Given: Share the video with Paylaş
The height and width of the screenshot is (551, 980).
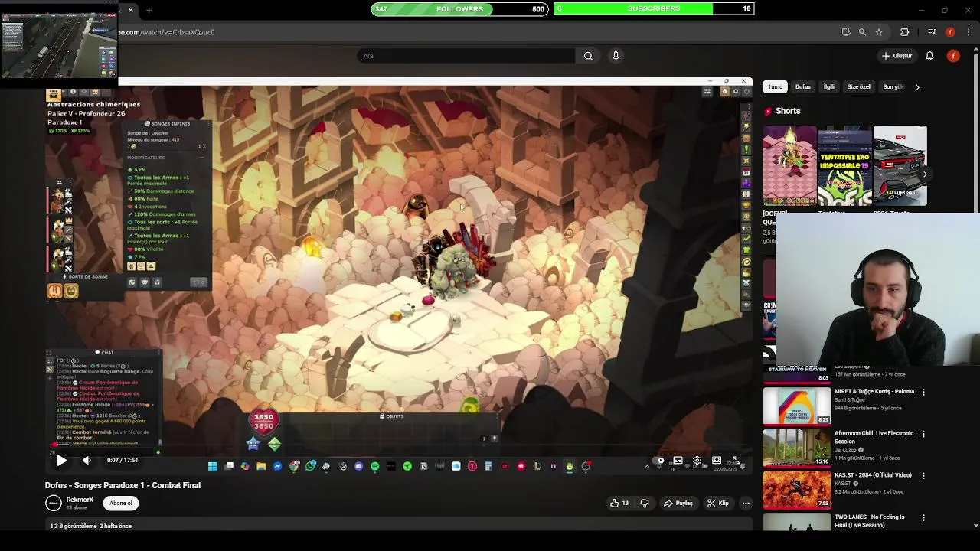Looking at the screenshot, I should (678, 504).
